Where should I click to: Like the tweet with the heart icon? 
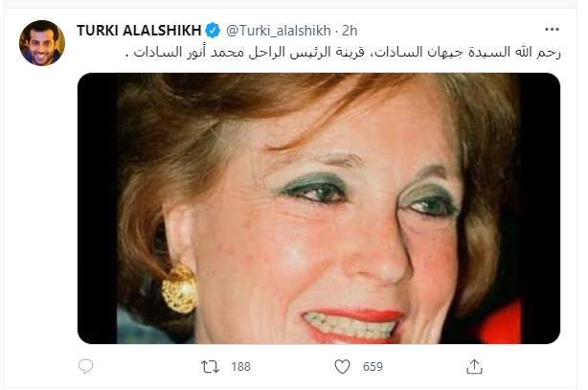pos(342,367)
